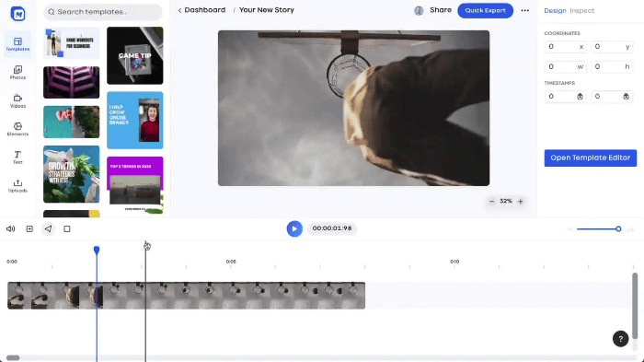
Task: Click the 0:05 mark on timeline ruler
Action: coord(231,262)
